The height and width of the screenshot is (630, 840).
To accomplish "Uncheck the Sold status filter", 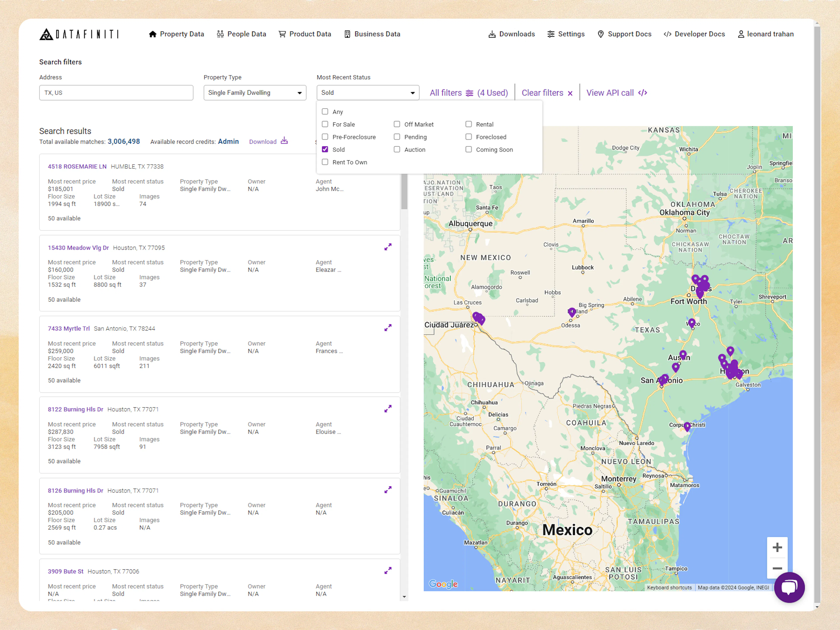I will click(x=325, y=149).
